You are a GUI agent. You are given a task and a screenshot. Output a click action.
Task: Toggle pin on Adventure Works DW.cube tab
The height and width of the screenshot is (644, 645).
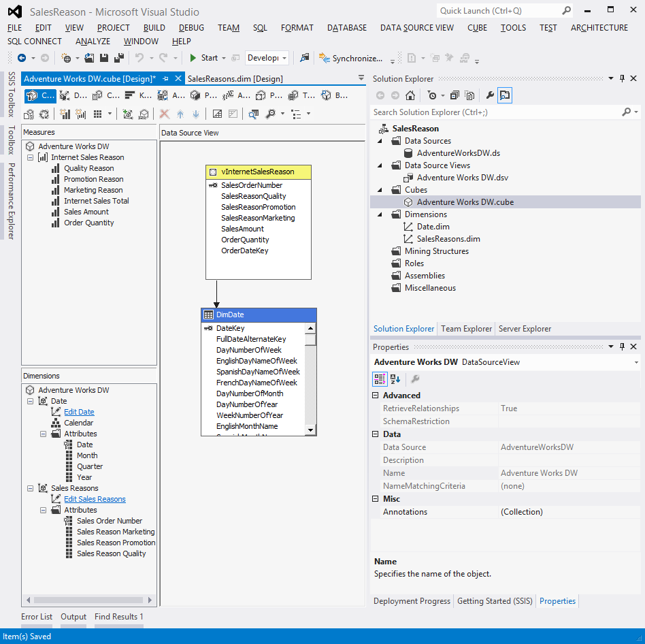click(x=165, y=78)
